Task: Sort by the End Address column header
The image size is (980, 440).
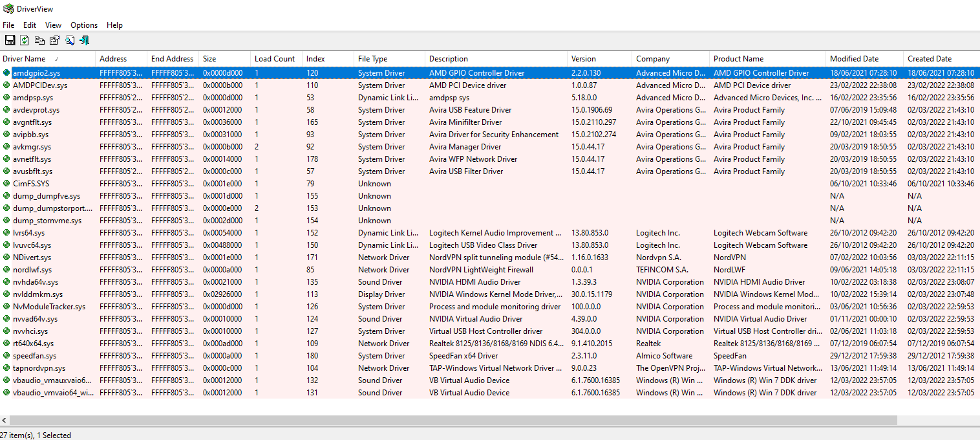Action: 173,59
